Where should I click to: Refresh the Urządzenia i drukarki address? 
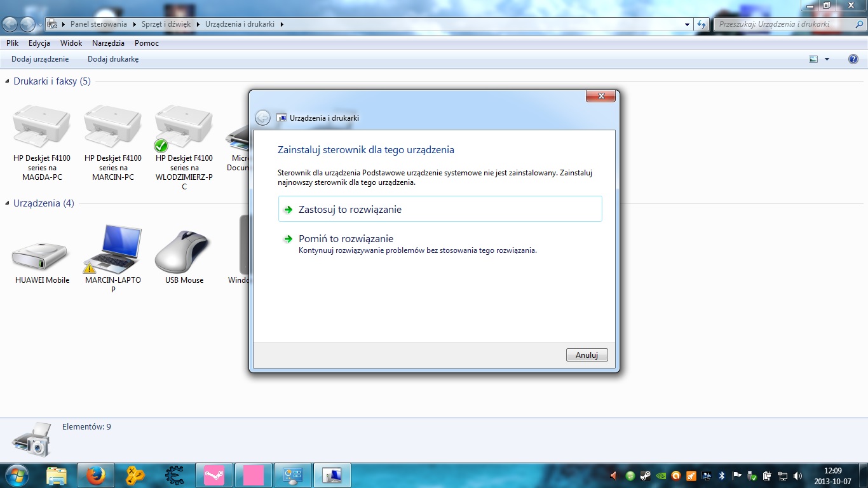click(702, 24)
